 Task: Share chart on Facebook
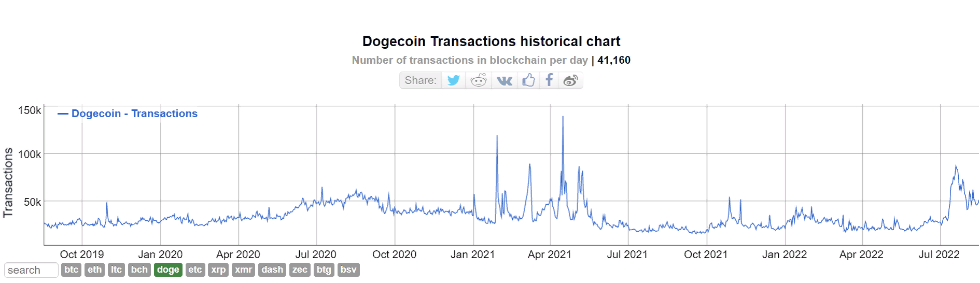(549, 80)
